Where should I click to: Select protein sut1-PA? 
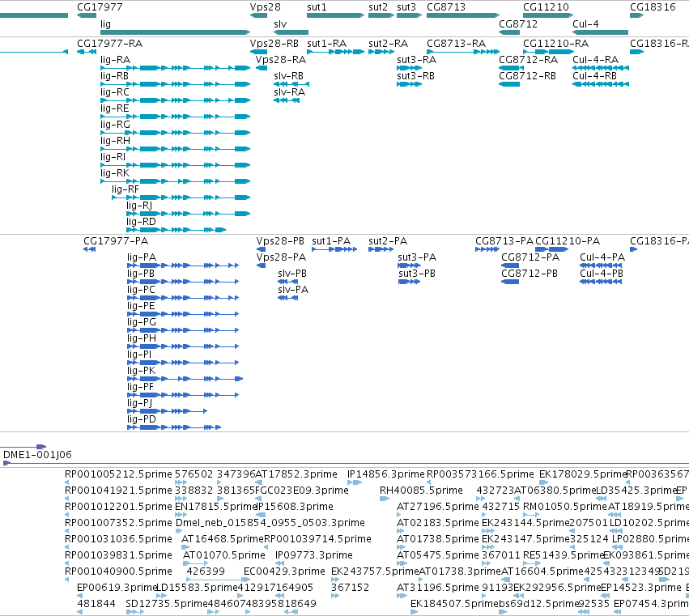point(334,249)
